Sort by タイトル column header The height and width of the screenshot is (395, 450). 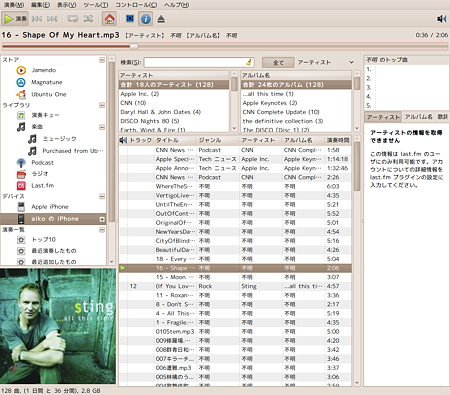[x=175, y=140]
